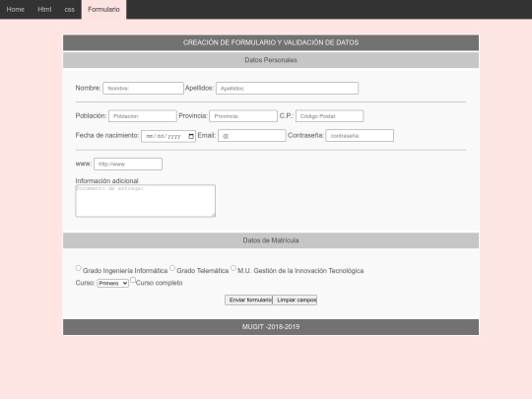Click the Información adicional label
532x399 pixels.
[x=106, y=181]
